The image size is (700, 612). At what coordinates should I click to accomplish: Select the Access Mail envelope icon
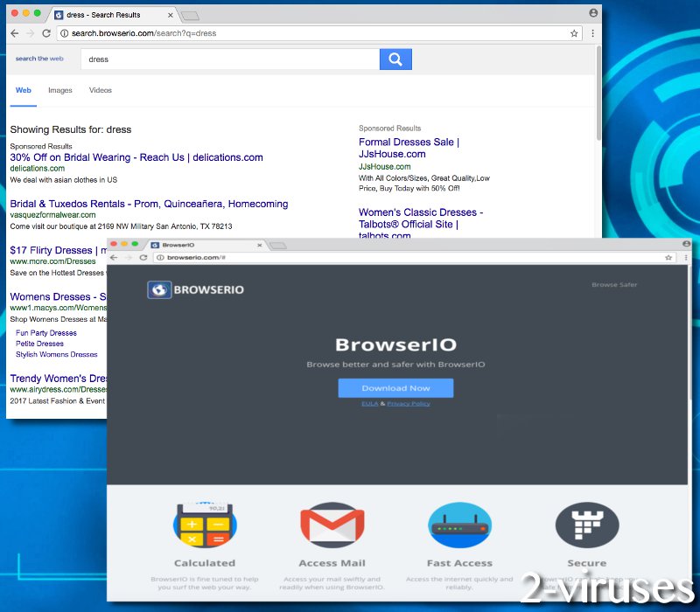332,525
